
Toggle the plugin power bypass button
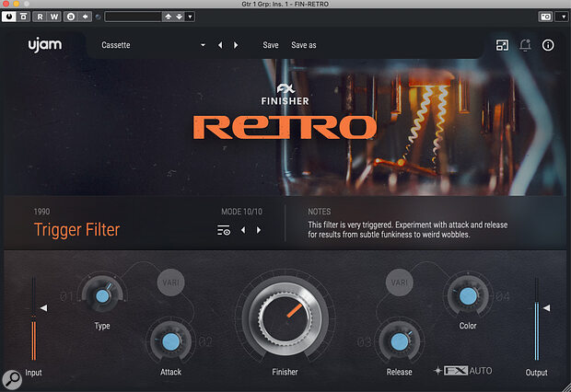(9, 17)
